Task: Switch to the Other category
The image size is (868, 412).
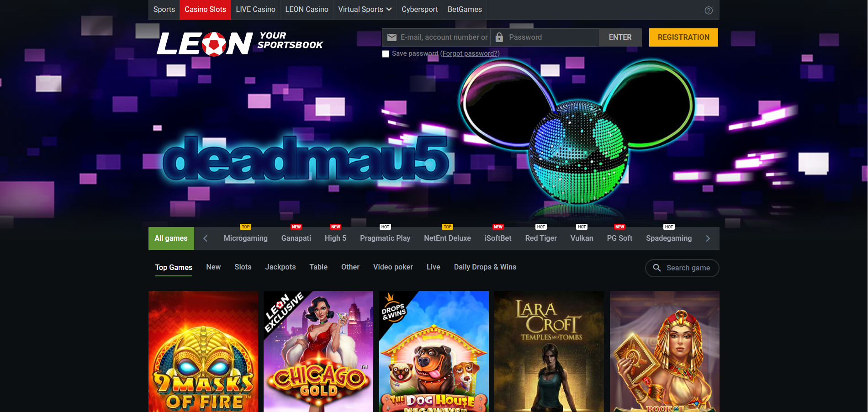Action: (x=350, y=267)
